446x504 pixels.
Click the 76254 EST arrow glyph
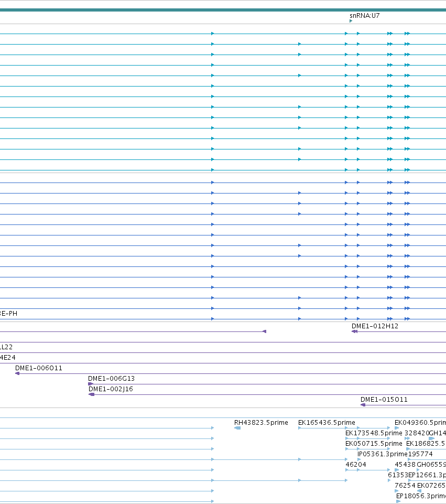[x=397, y=491]
